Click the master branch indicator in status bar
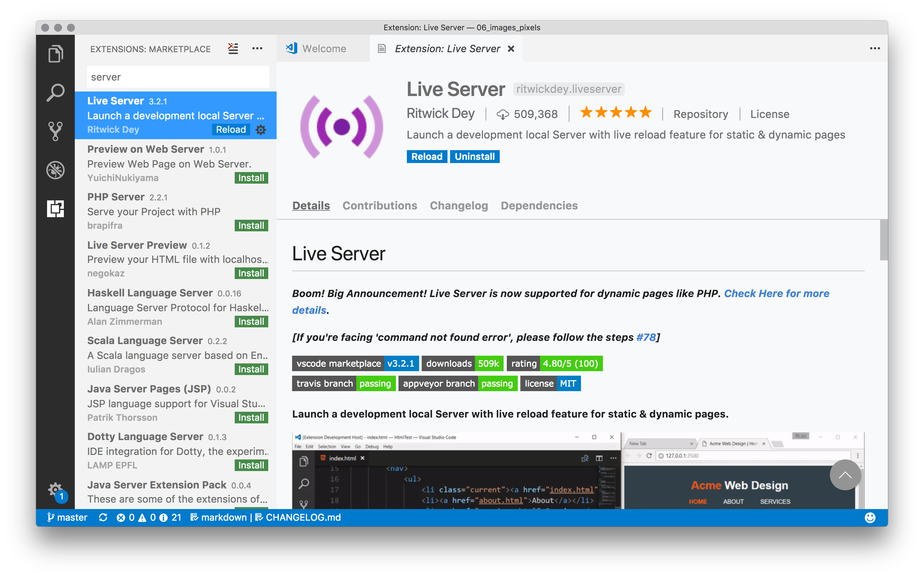This screenshot has height=578, width=924. [x=67, y=517]
